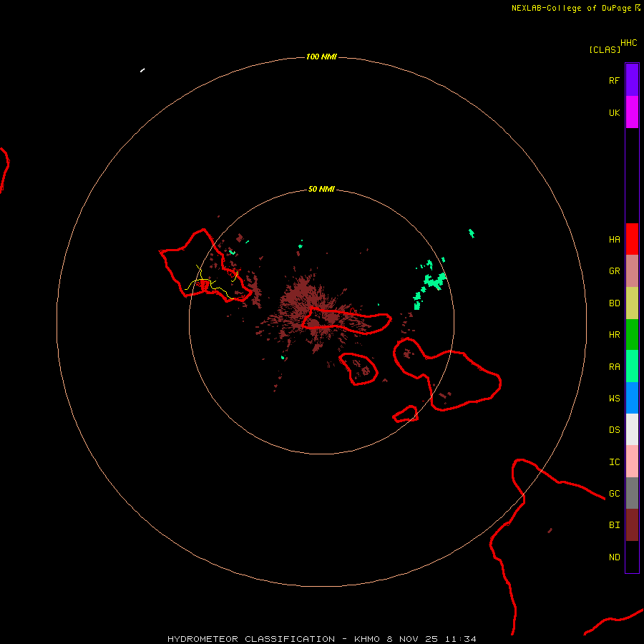Click the DS legend label
644x644 pixels.
coord(614,430)
